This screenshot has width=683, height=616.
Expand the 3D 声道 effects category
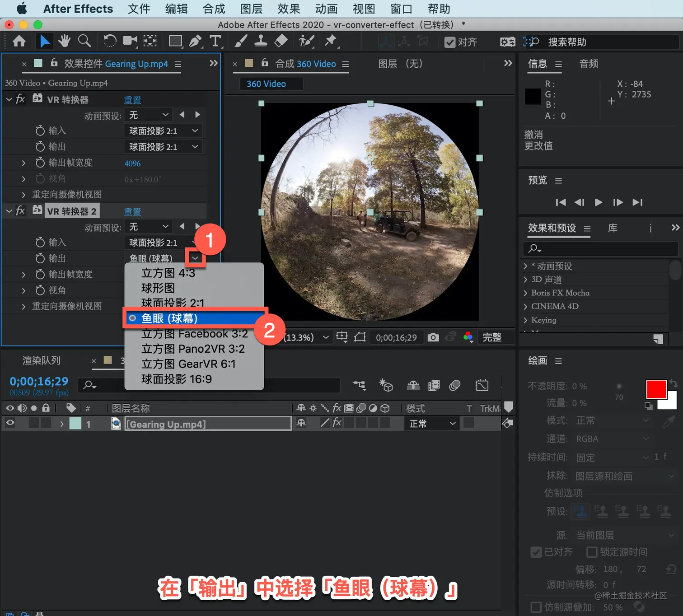pyautogui.click(x=525, y=280)
